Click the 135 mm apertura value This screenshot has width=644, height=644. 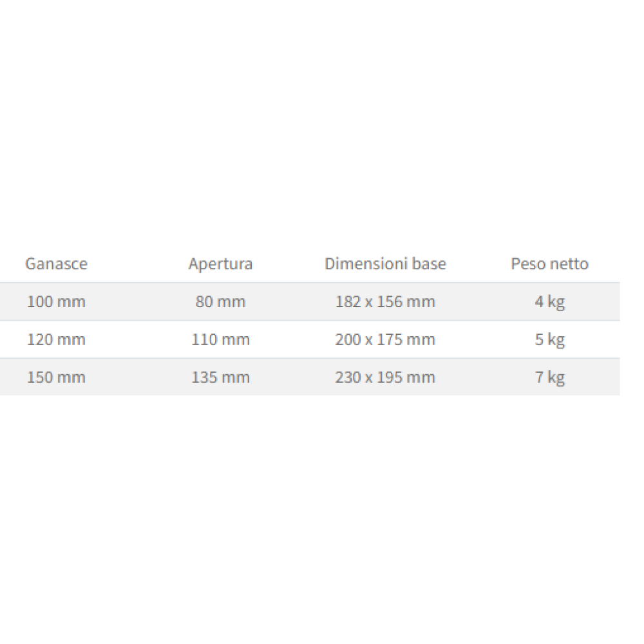coord(220,377)
